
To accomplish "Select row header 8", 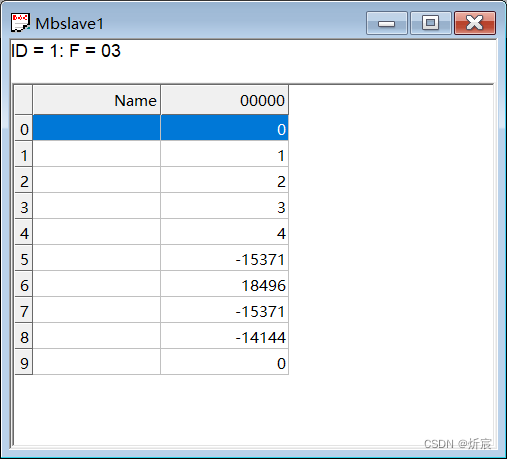I will click(24, 336).
